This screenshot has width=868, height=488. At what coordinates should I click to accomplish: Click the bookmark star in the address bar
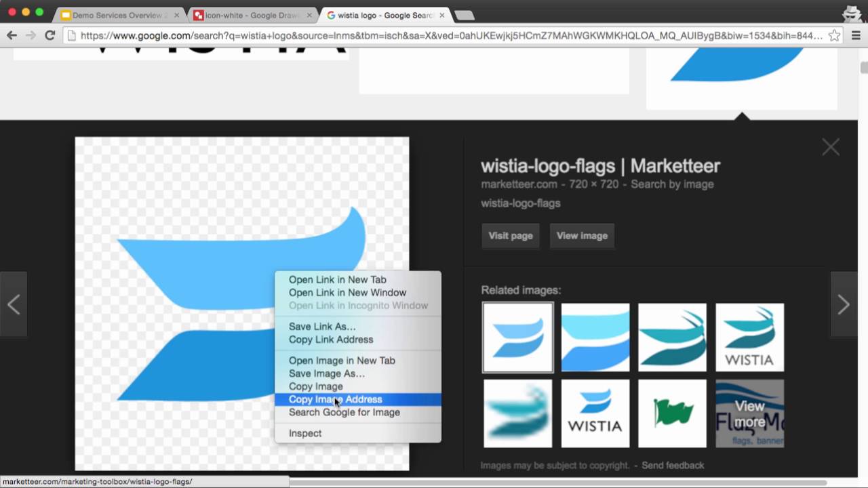pyautogui.click(x=836, y=35)
